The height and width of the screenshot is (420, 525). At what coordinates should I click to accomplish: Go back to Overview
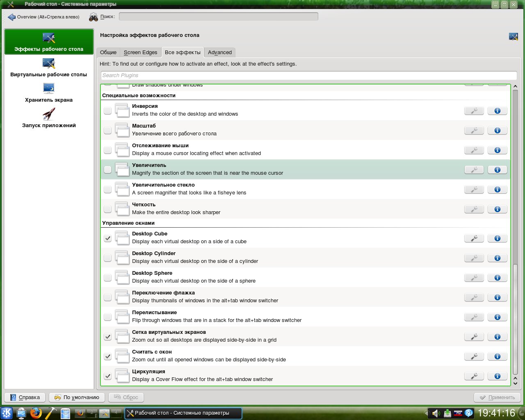(x=43, y=17)
